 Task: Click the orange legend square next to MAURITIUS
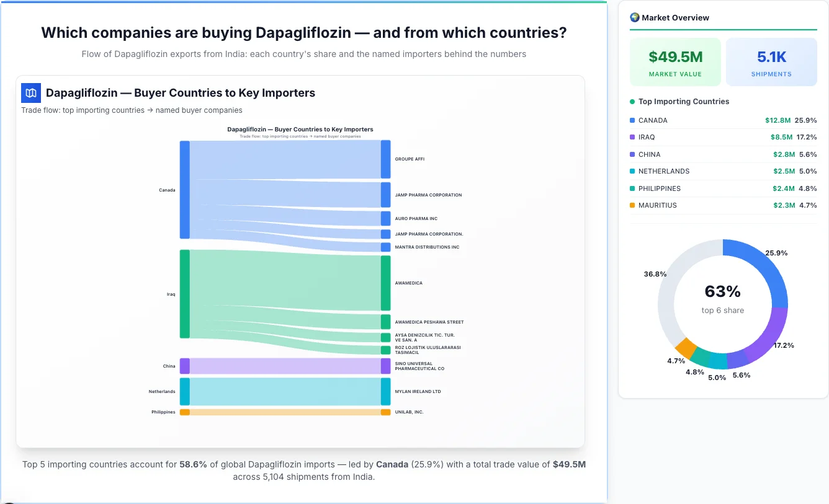coord(632,205)
